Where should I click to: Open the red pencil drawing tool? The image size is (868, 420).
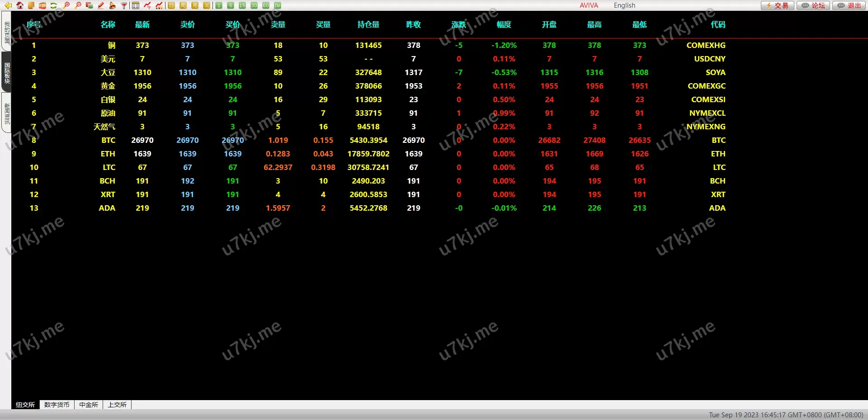point(101,5)
